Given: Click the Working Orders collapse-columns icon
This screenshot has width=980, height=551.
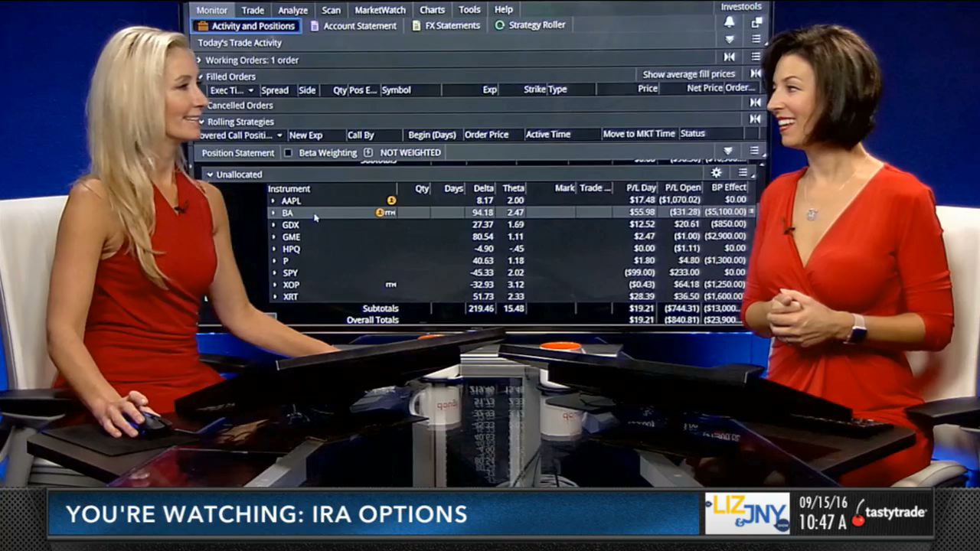Looking at the screenshot, I should coord(730,57).
